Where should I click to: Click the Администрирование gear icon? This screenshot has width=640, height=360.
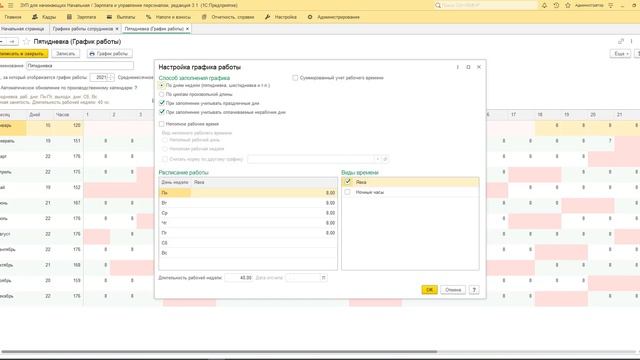pyautogui.click(x=310, y=17)
